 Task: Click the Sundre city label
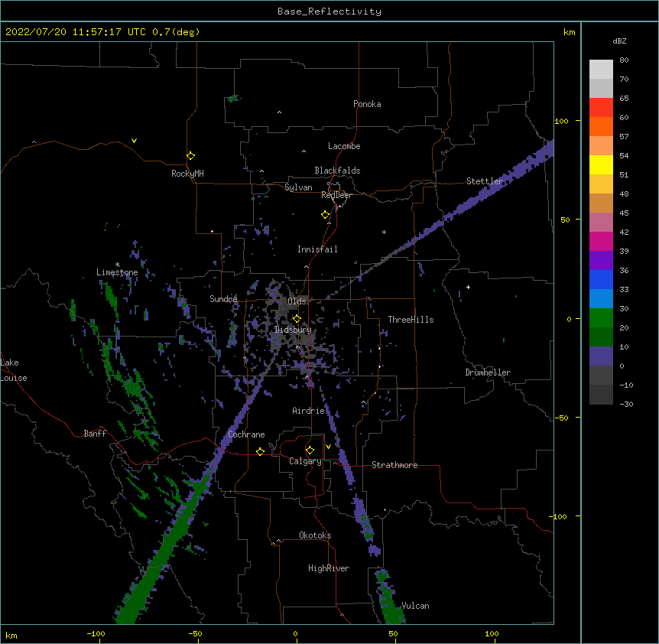tap(223, 299)
